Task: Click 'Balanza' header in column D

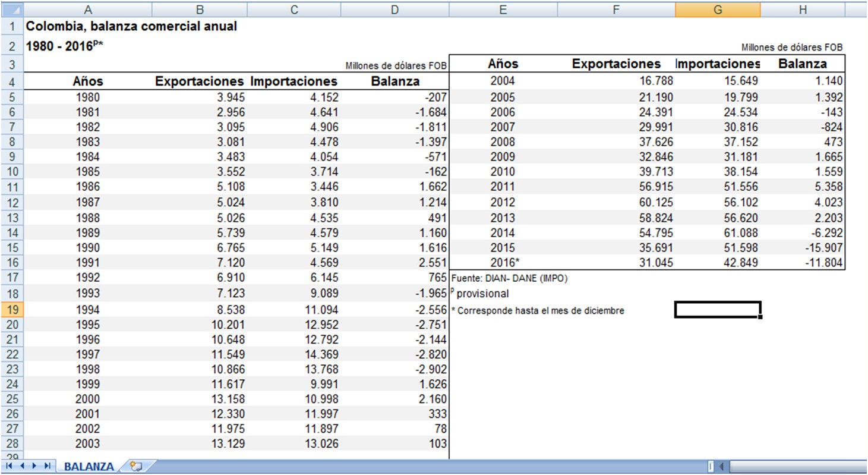Action: (394, 81)
